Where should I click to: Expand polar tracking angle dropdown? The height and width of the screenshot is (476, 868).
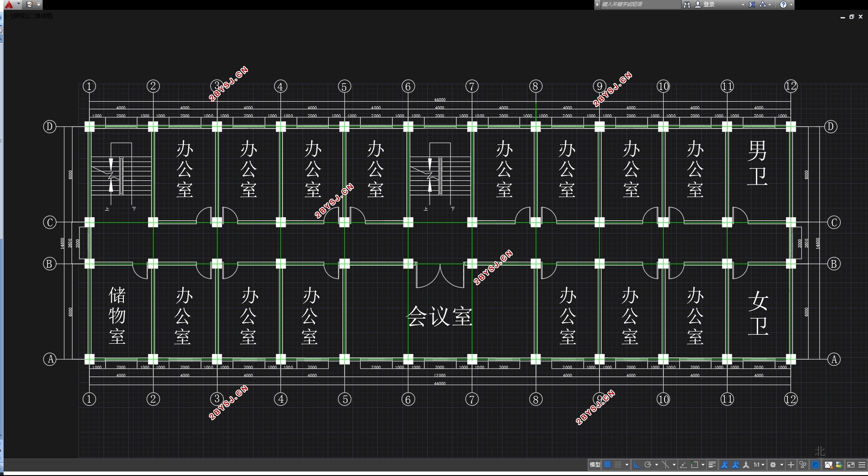click(656, 465)
